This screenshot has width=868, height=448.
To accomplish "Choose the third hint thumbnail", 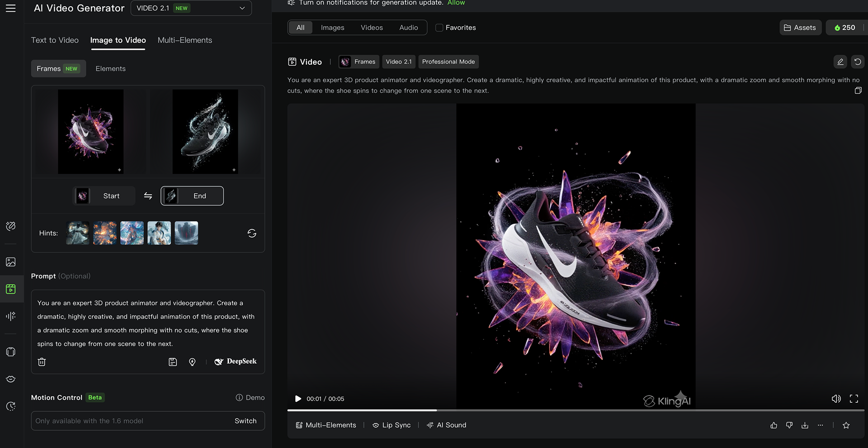I will [x=132, y=233].
